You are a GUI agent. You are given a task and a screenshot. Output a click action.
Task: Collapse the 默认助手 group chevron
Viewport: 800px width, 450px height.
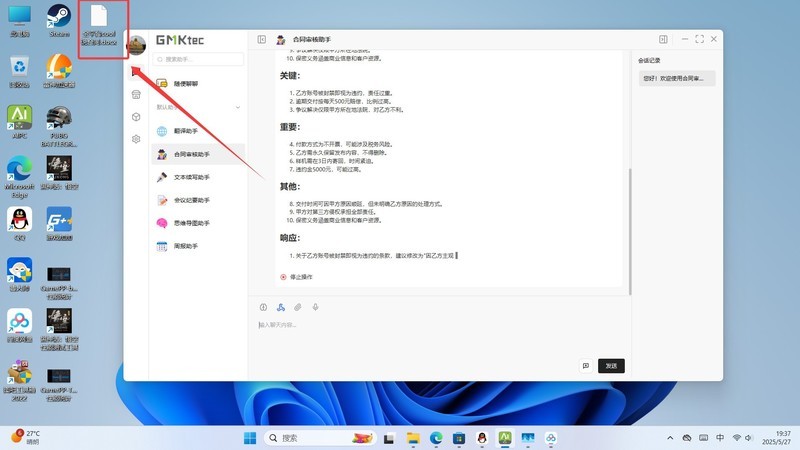pyautogui.click(x=238, y=107)
